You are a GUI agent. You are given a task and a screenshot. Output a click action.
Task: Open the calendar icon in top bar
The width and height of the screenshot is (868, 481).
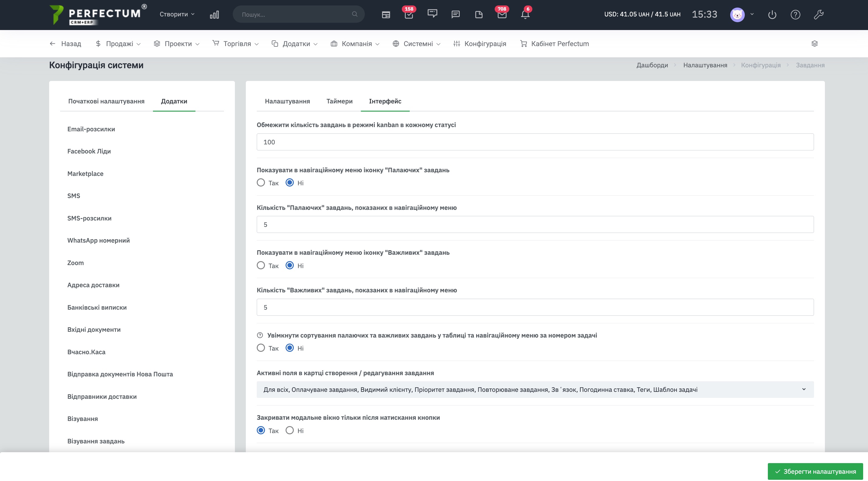[386, 15]
